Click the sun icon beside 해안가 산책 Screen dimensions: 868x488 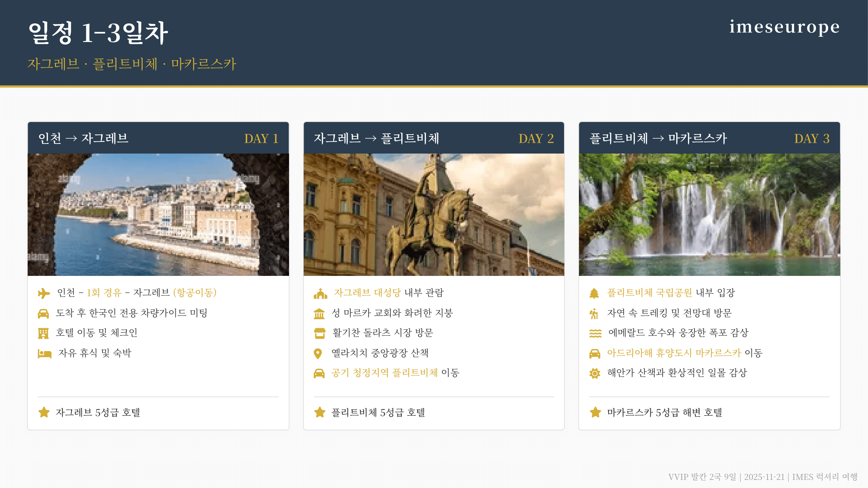point(595,373)
